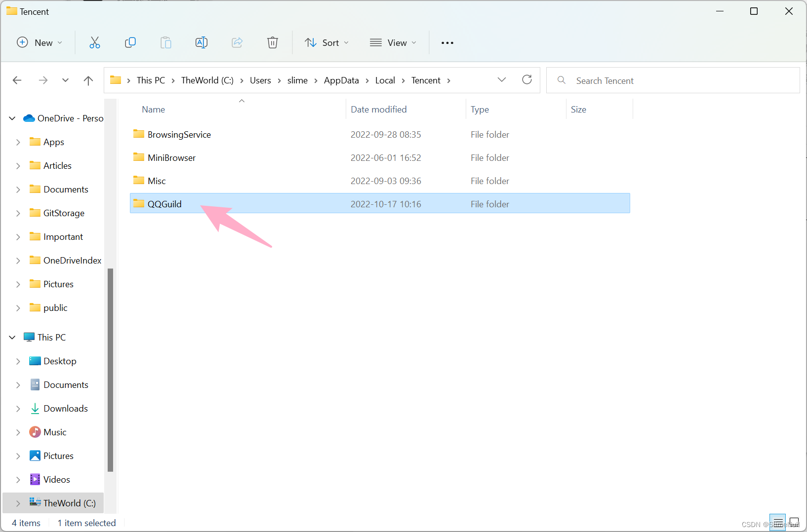Expand the Apps folder in sidebar
The height and width of the screenshot is (532, 807).
click(18, 142)
